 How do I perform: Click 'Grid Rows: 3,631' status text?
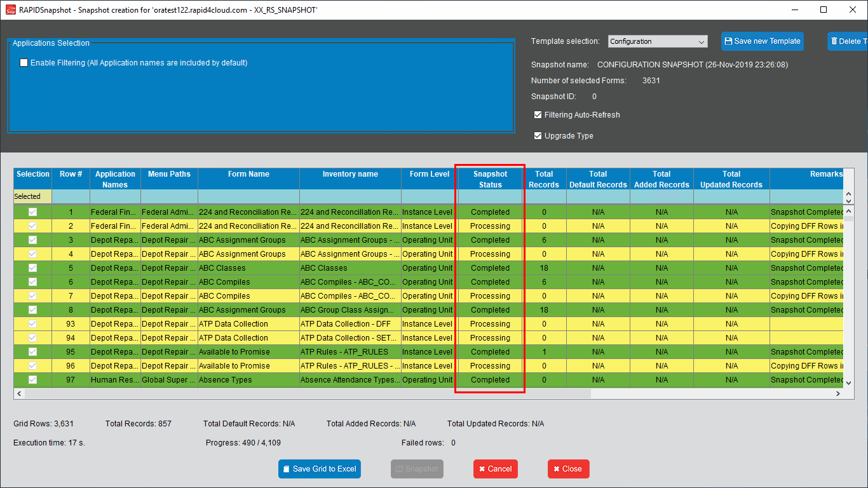pos(43,424)
